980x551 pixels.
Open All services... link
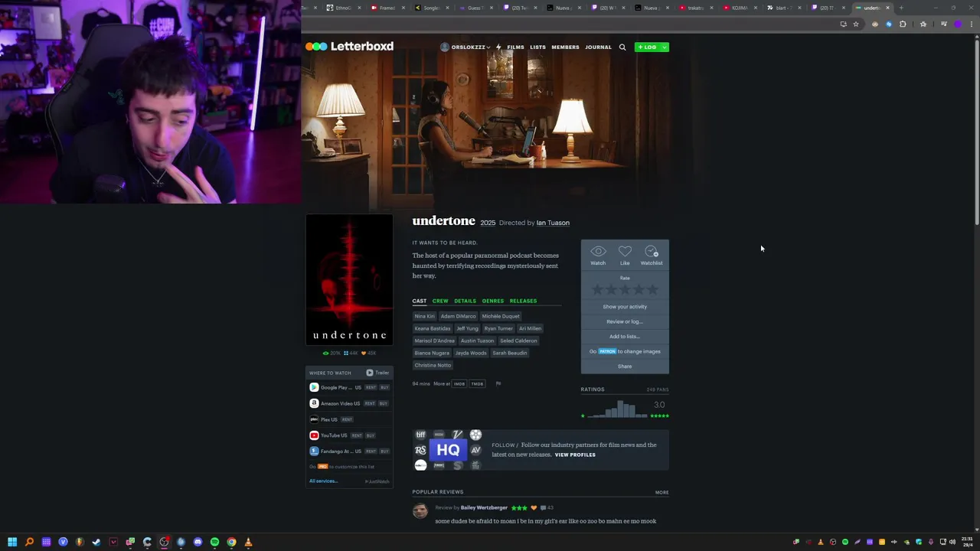click(x=323, y=481)
